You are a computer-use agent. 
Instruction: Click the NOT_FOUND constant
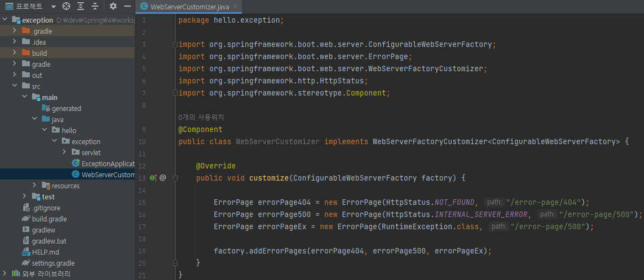[x=455, y=202]
